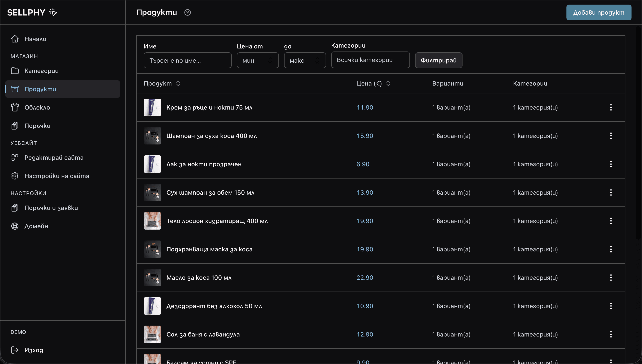Click the Тело лосион product thumbnail

pyautogui.click(x=152, y=221)
